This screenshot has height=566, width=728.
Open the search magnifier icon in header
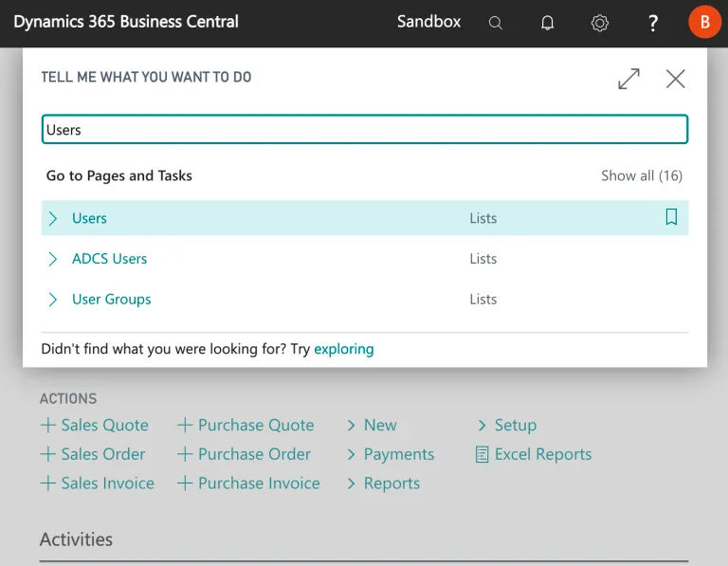pyautogui.click(x=496, y=23)
